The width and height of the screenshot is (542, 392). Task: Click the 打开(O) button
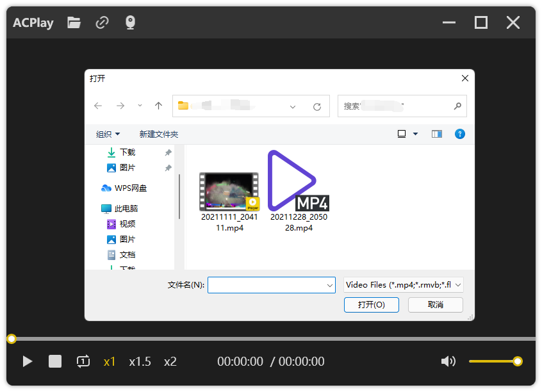[372, 305]
